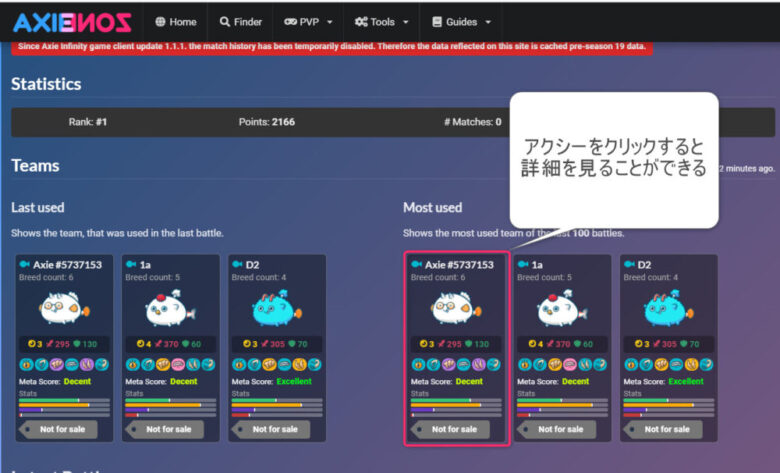The image size is (780, 473).
Task: Click the shield icon beside 130 in Last used
Action: (77, 344)
